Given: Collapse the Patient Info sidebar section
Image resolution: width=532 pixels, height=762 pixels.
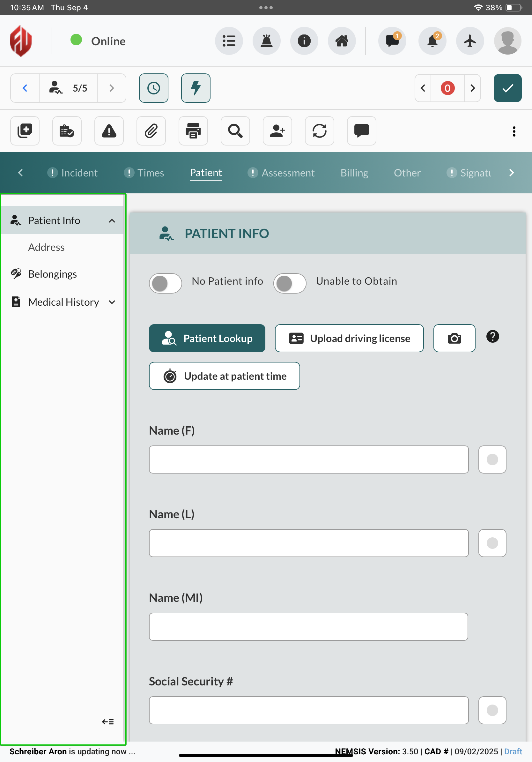Looking at the screenshot, I should [x=112, y=221].
